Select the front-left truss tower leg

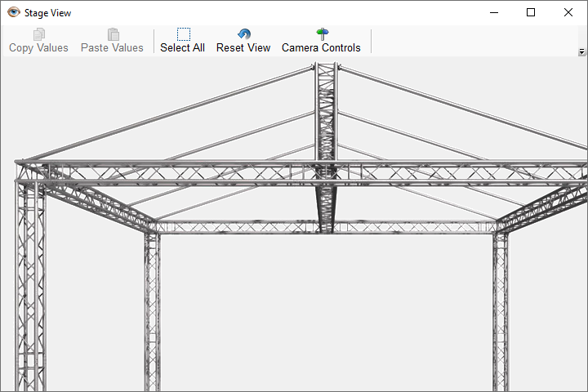31,294
